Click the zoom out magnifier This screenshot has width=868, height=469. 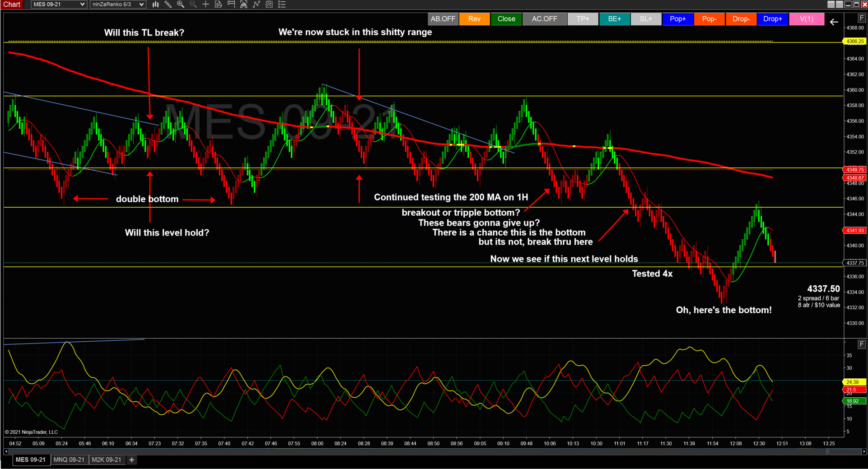[x=193, y=5]
